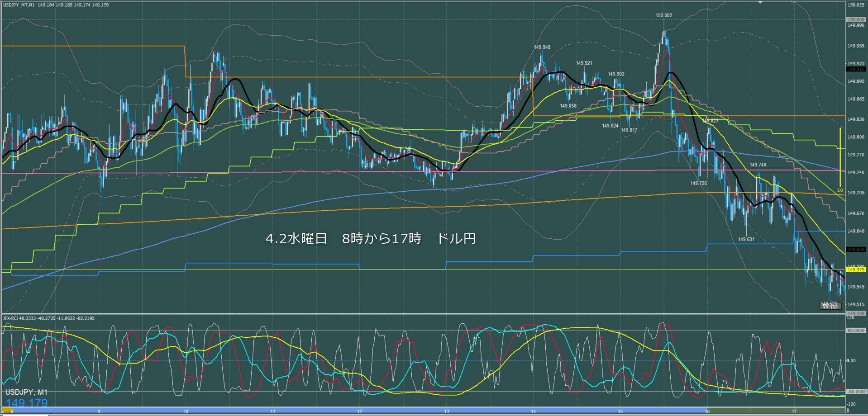The image size is (868, 416).
Task: Click hour 12 on the blue time bar
Action: [360, 411]
